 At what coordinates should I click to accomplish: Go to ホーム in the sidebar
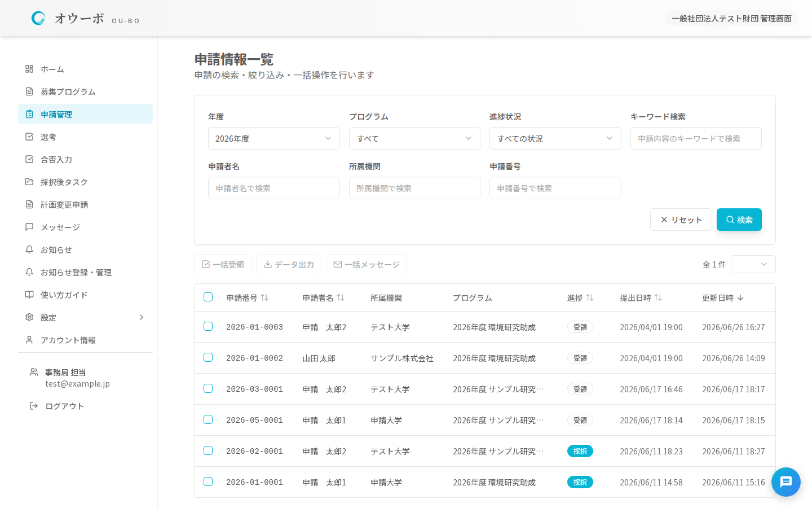pos(85,69)
